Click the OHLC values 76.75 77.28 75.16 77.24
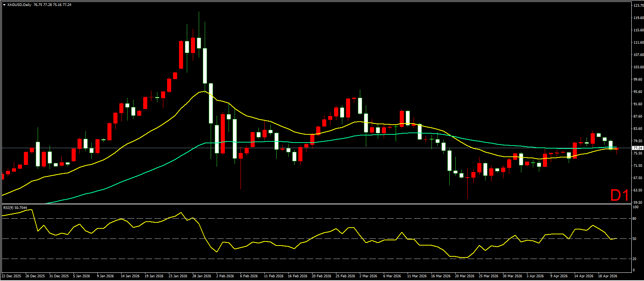644x281 pixels. (52, 5)
